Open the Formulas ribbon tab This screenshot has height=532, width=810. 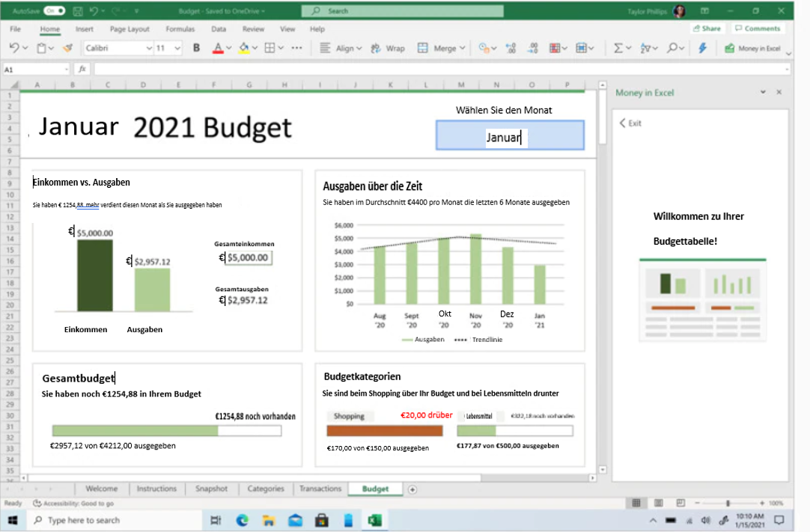180,29
